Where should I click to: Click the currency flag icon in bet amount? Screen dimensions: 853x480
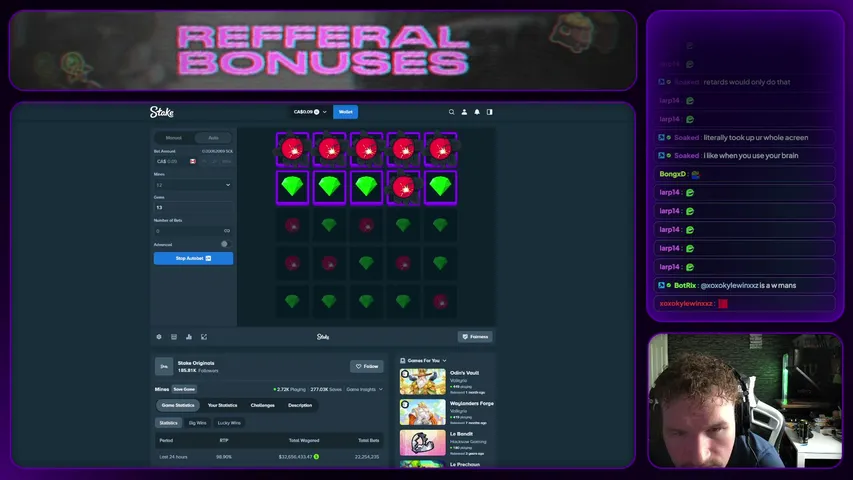click(193, 161)
